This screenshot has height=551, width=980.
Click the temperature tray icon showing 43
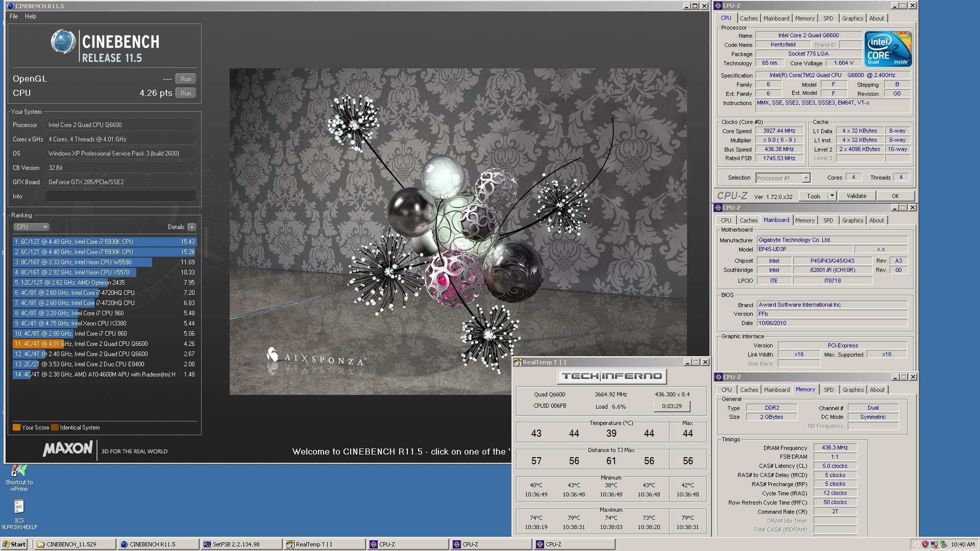916,544
